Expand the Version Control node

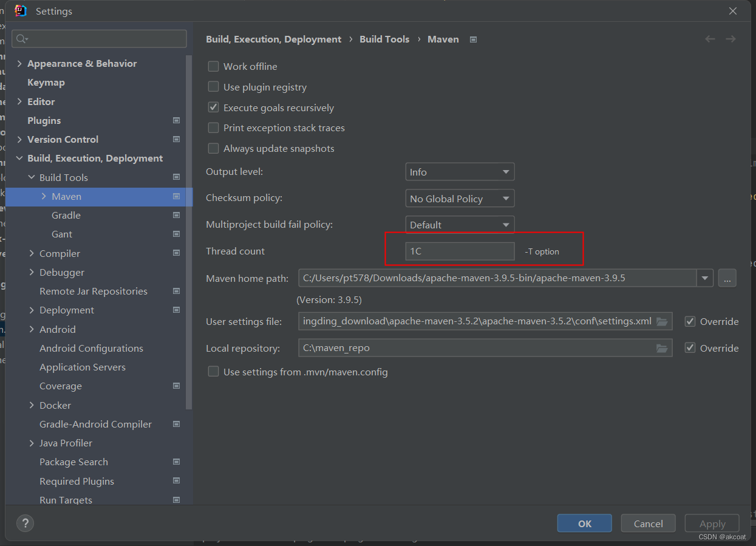point(19,139)
